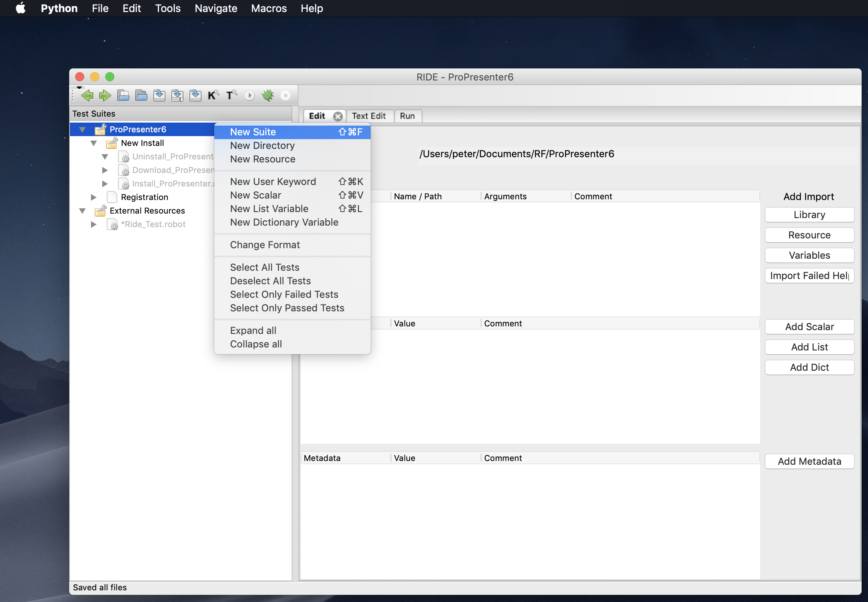Click the Go Back navigation arrow
The image size is (868, 602).
pyautogui.click(x=88, y=96)
